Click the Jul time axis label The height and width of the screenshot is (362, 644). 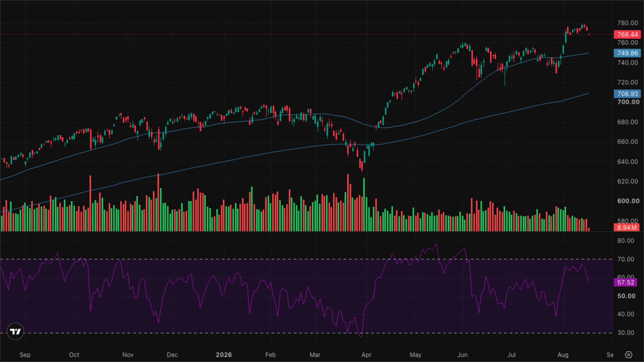coord(511,355)
